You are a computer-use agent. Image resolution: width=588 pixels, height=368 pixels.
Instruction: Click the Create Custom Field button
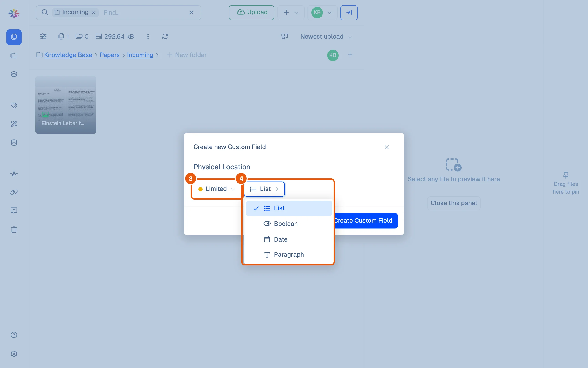click(366, 221)
